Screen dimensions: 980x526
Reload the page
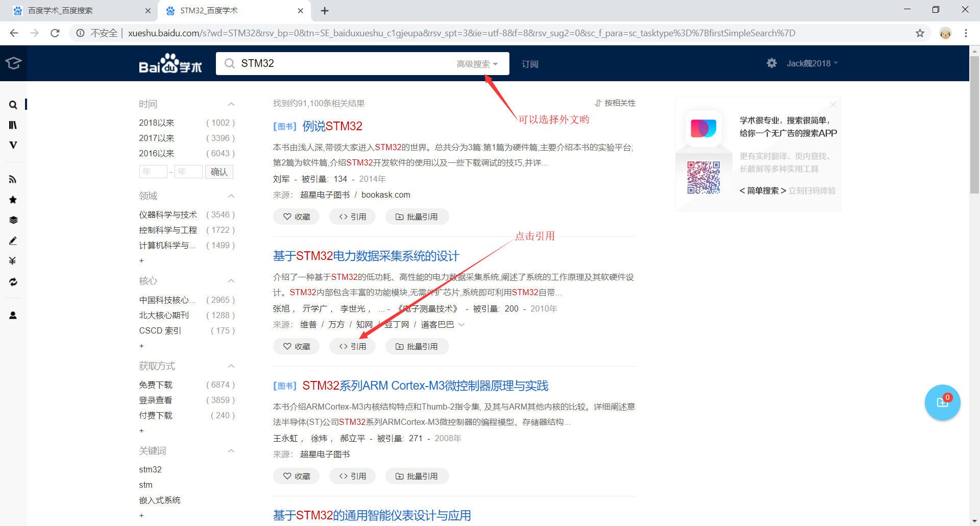click(55, 33)
